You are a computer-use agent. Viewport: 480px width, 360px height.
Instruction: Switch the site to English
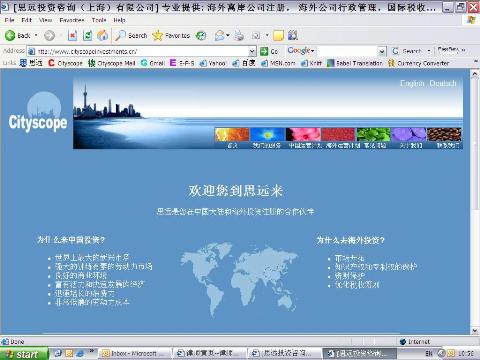[412, 83]
